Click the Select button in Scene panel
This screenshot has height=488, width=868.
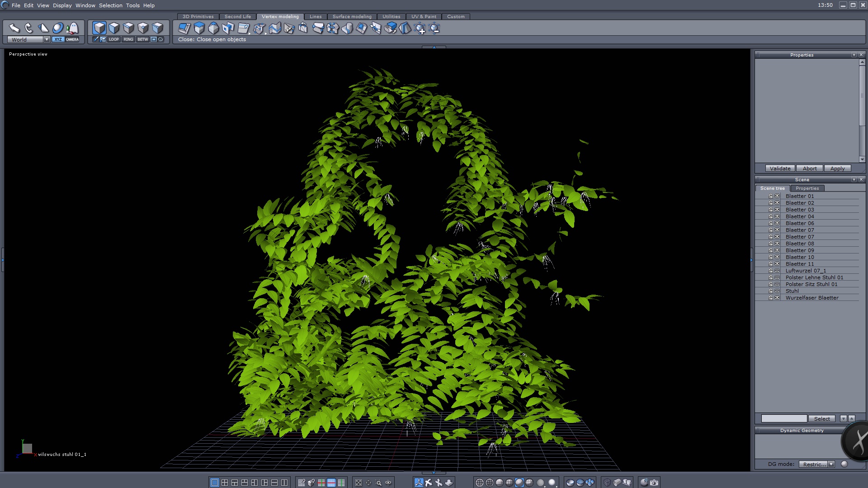click(x=821, y=418)
